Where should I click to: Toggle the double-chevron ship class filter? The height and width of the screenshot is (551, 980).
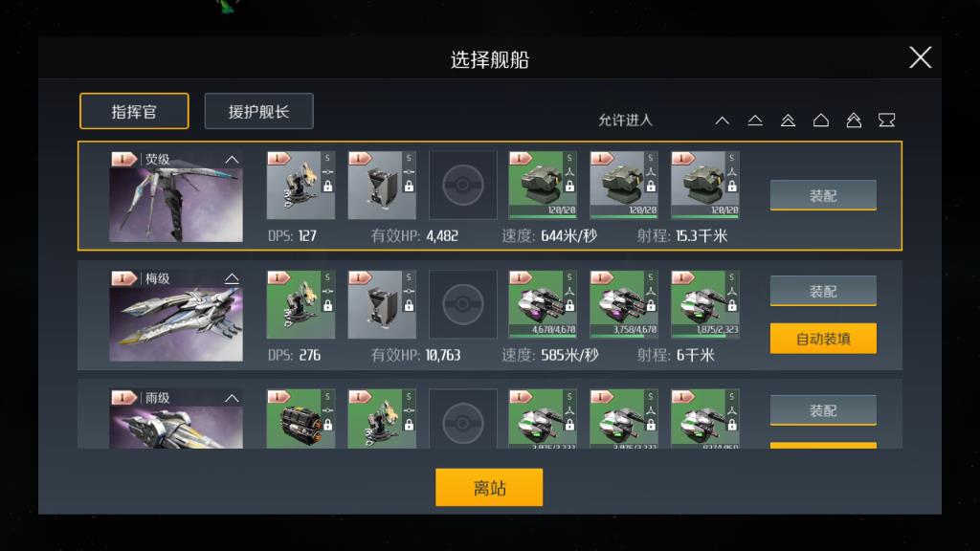(x=789, y=120)
